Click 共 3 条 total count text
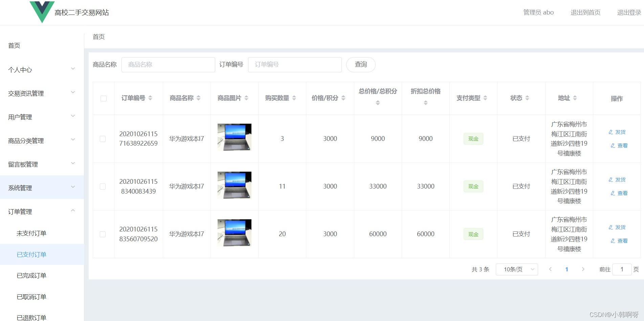Screen dimensions: 644x321 click(x=481, y=269)
